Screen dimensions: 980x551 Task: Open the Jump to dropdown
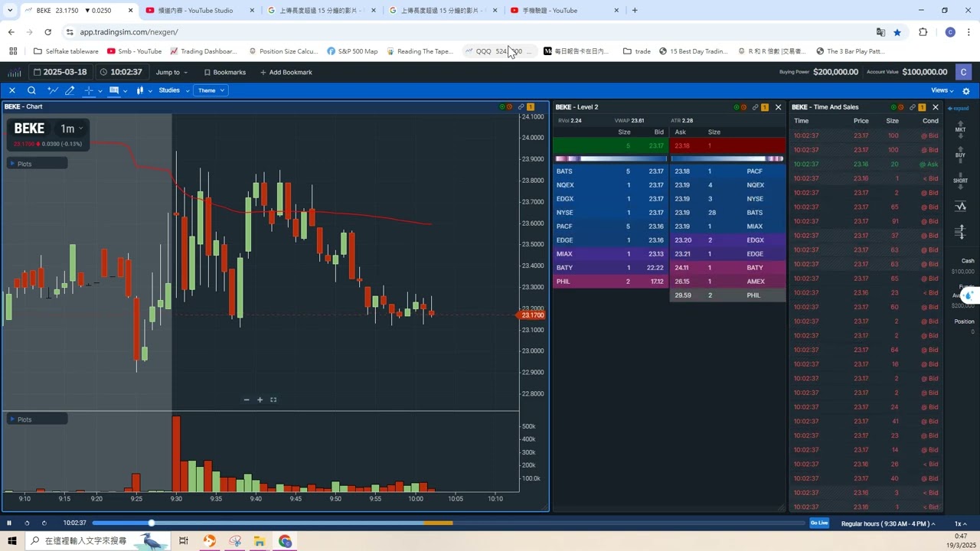(171, 72)
